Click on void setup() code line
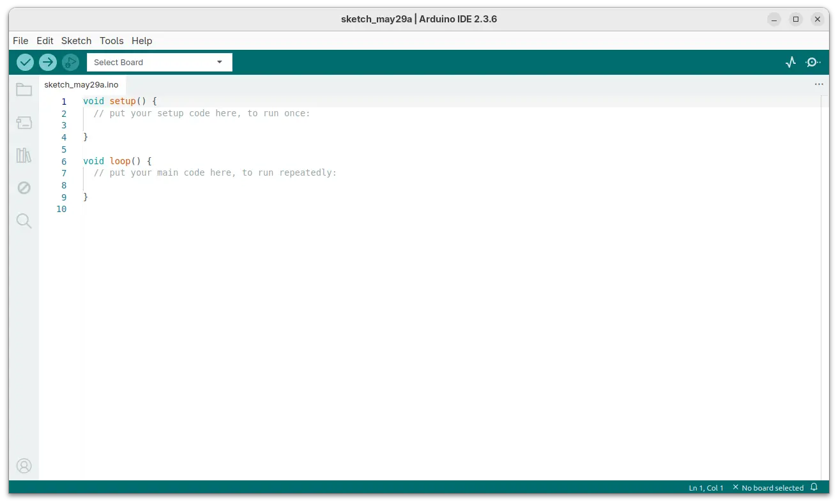 tap(119, 102)
